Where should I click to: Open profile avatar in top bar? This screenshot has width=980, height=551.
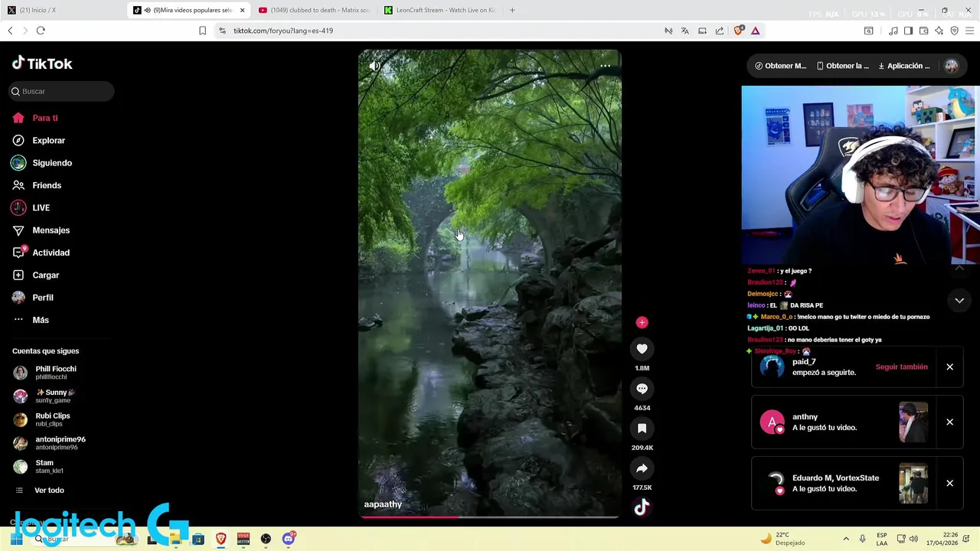951,66
